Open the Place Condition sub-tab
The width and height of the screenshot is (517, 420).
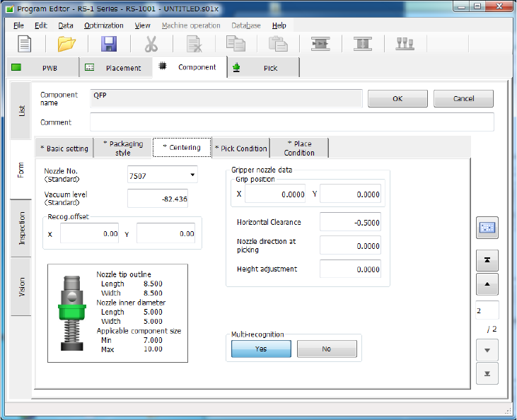pos(299,148)
